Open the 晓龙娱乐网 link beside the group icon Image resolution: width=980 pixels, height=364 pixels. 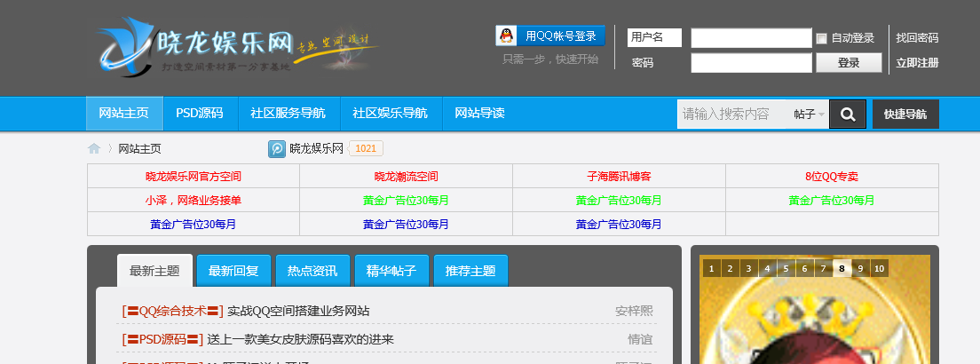pyautogui.click(x=316, y=149)
